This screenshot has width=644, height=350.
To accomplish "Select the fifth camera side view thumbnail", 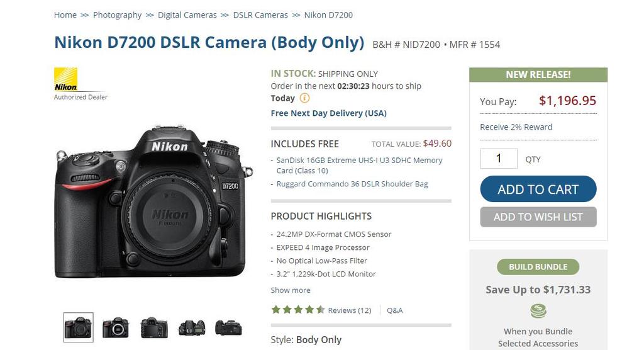I will pyautogui.click(x=228, y=327).
